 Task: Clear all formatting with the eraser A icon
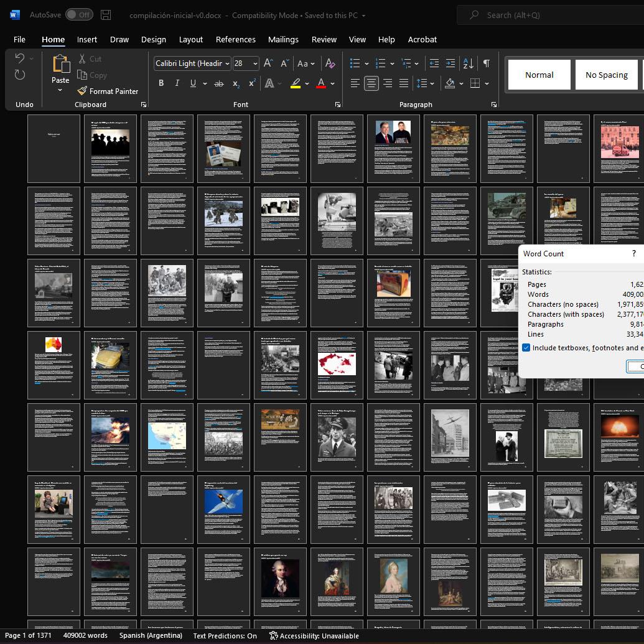330,63
